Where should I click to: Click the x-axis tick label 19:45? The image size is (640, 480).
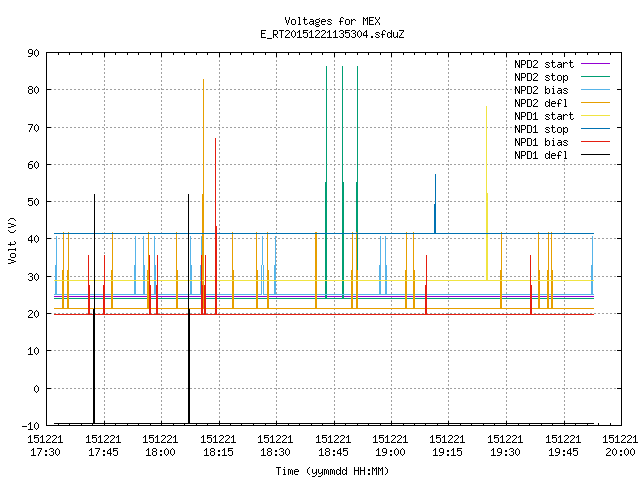point(564,452)
